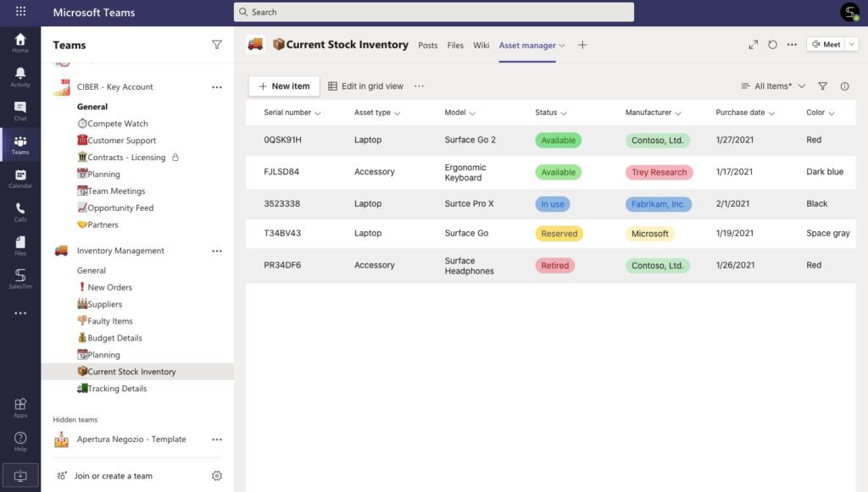Open the Opportunity Feed channel
Screen dimensions: 868x492
coord(115,207)
